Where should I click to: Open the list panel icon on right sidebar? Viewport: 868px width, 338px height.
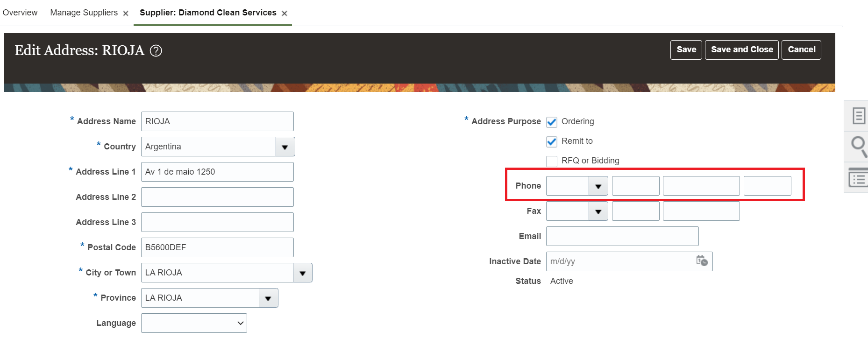[858, 178]
